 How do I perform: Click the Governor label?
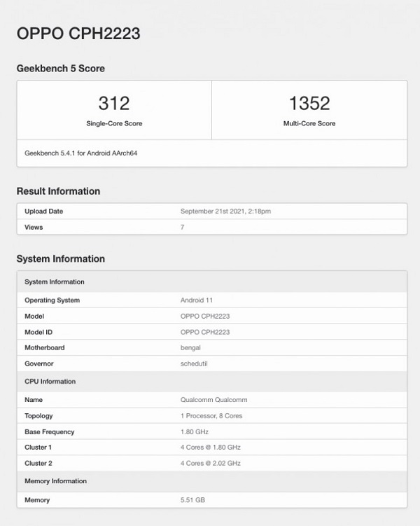coord(39,364)
